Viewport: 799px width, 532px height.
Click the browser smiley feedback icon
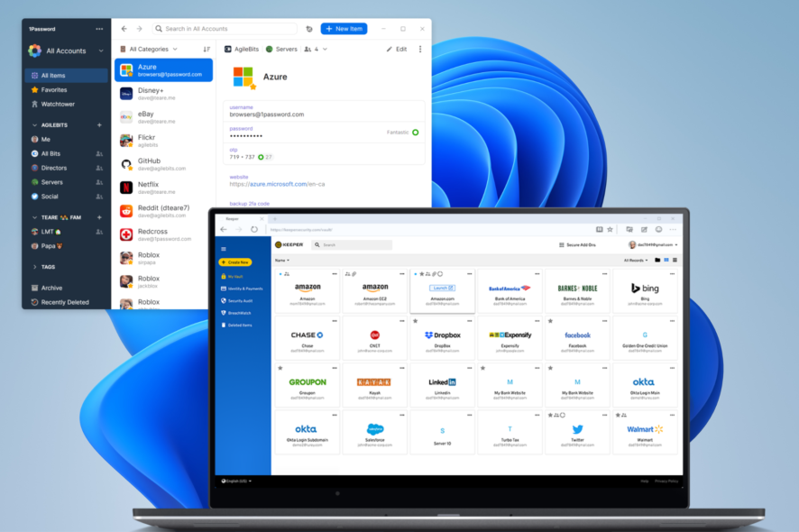[658, 229]
